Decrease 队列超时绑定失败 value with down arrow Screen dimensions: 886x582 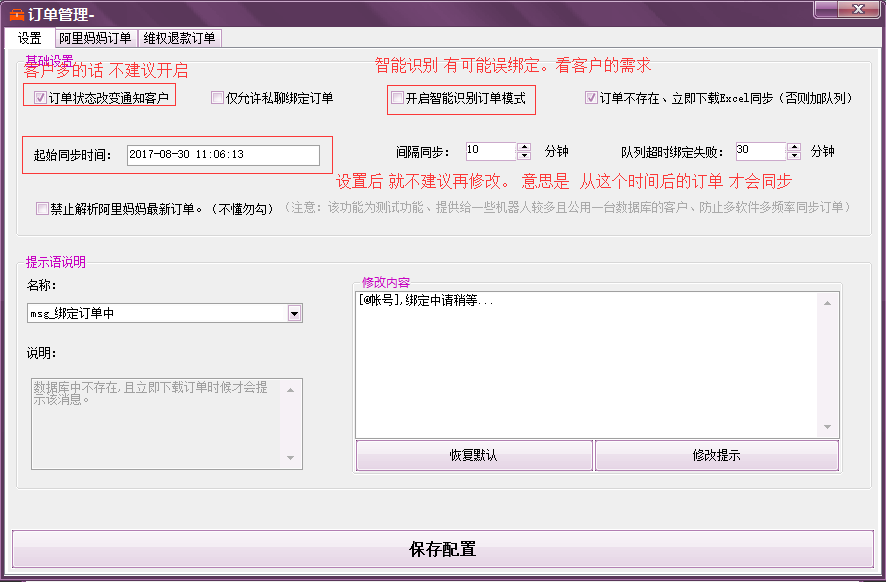tap(794, 156)
